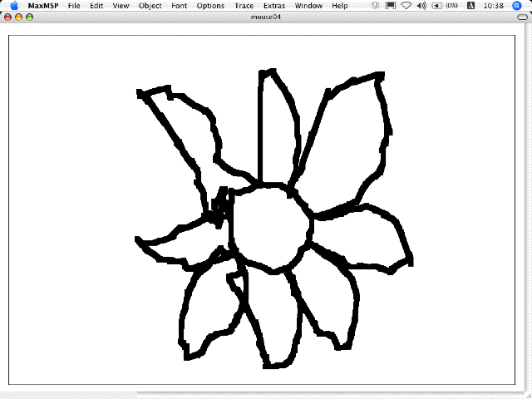Viewport: 532px width, 399px height.
Task: Open the Trace menu
Action: pos(244,6)
